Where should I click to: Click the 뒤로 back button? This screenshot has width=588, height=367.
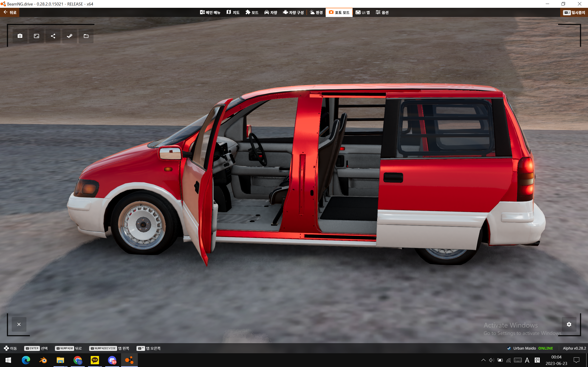click(x=10, y=12)
